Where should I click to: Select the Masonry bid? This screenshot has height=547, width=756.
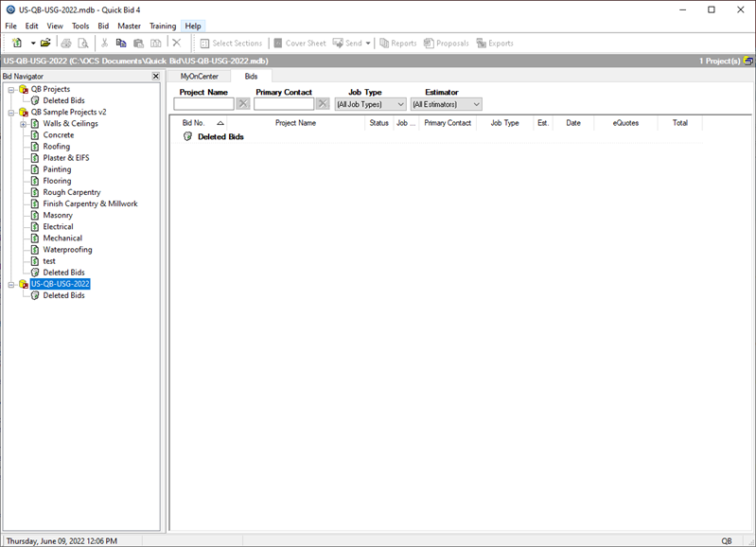[x=58, y=215]
